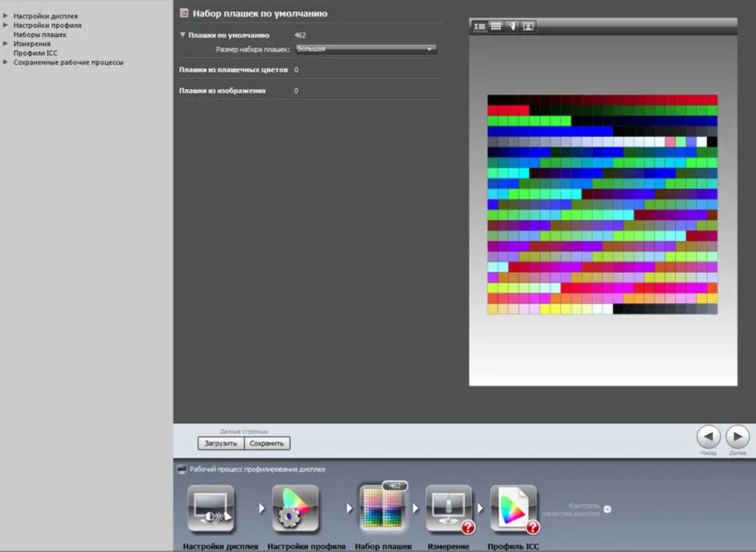
Task: Click the white patch in the gray row
Action: 702,142
